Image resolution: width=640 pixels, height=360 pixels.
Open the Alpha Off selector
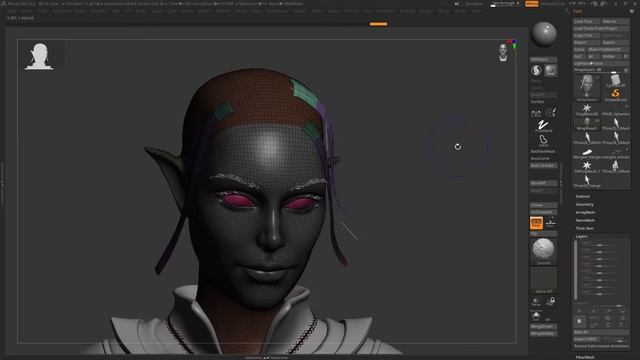544,280
